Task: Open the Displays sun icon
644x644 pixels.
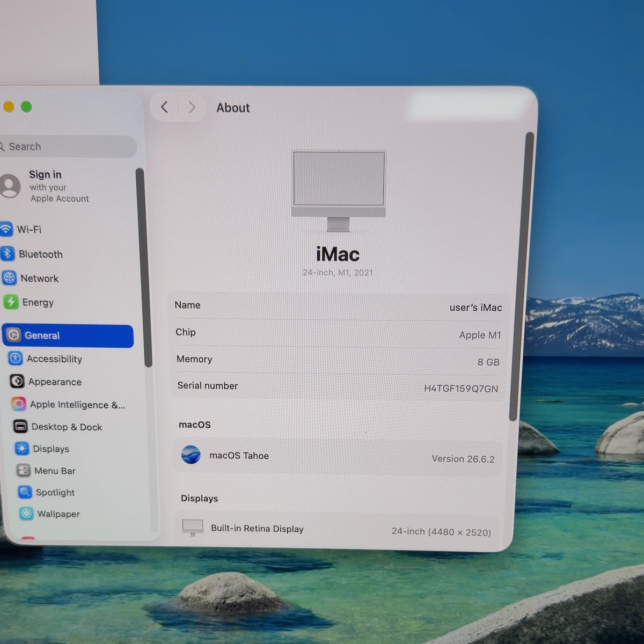Action: tap(22, 449)
